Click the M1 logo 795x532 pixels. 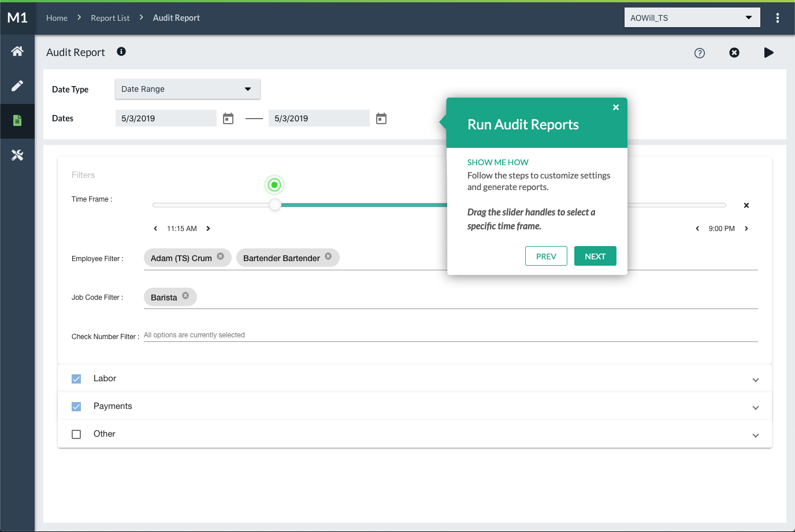tap(17, 18)
